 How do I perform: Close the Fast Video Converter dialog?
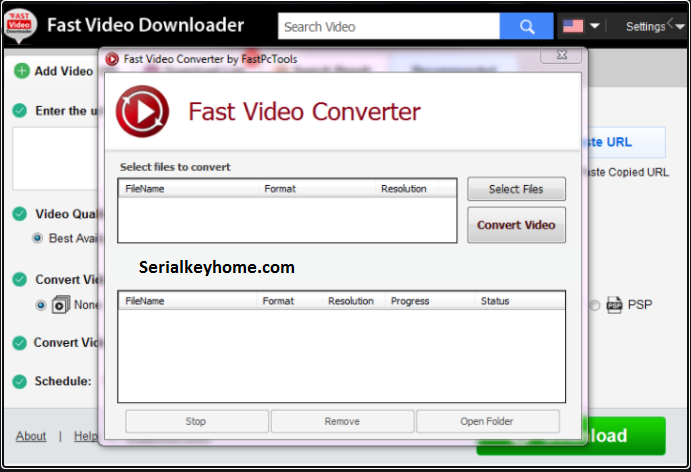click(561, 55)
